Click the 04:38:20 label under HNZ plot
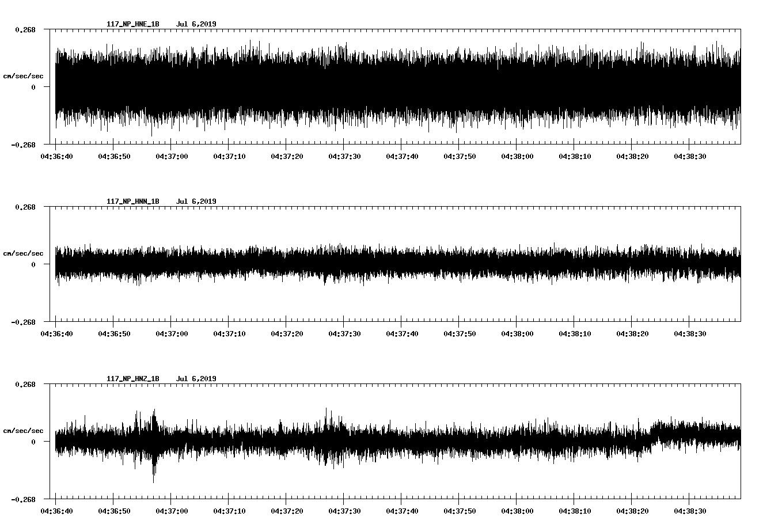The image size is (782, 532). click(x=632, y=511)
